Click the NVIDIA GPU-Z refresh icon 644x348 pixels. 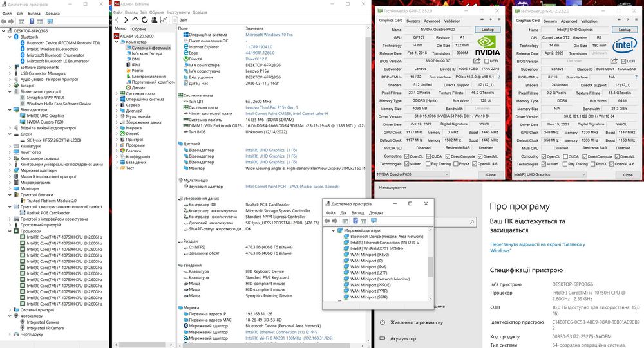[x=490, y=19]
